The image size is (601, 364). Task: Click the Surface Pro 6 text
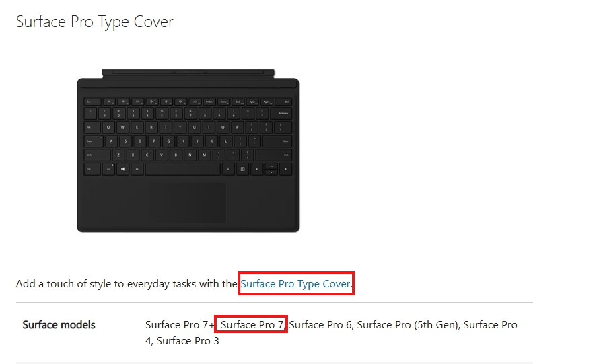tap(320, 325)
